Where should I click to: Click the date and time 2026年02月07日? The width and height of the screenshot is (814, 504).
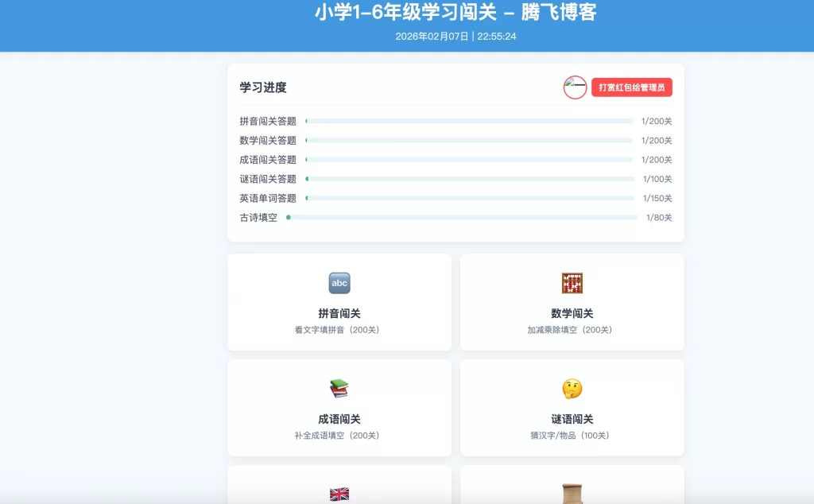point(455,37)
